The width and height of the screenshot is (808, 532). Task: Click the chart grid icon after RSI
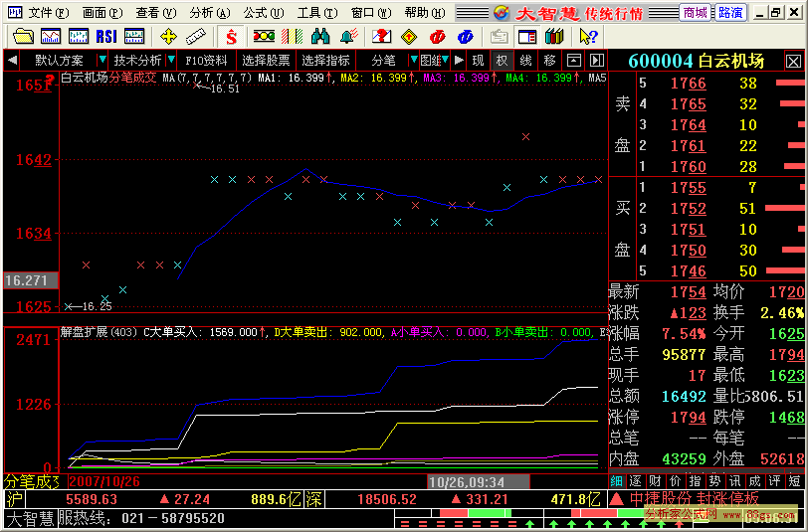click(x=134, y=37)
